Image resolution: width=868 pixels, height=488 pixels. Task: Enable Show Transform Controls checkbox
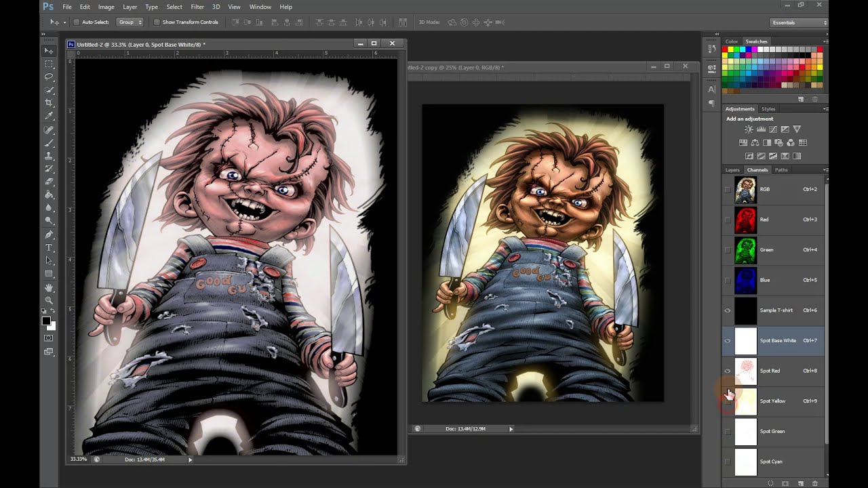[157, 22]
